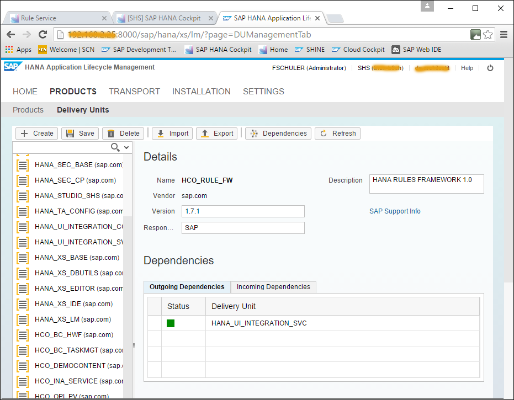Select HANA_SEC_CP list item icon
Image resolution: width=514 pixels, height=400 pixels.
[23, 181]
